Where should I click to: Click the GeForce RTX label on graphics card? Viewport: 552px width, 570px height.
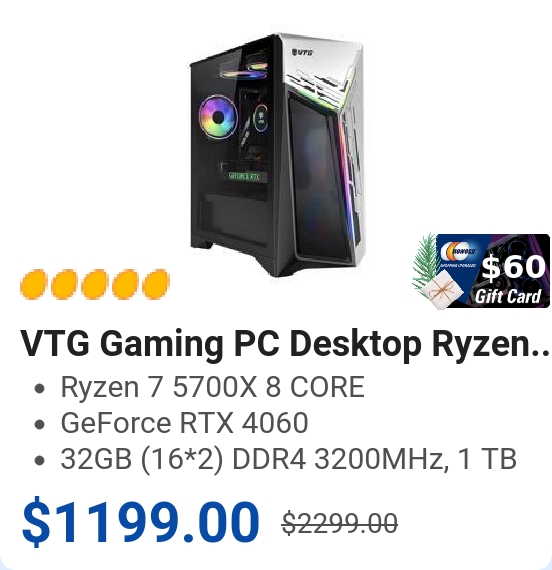(244, 177)
